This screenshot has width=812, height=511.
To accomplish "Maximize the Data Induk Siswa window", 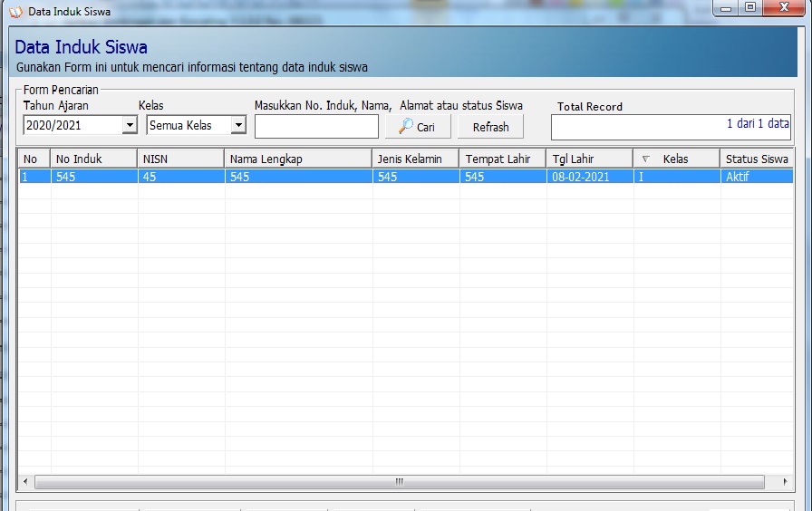I will 749,8.
